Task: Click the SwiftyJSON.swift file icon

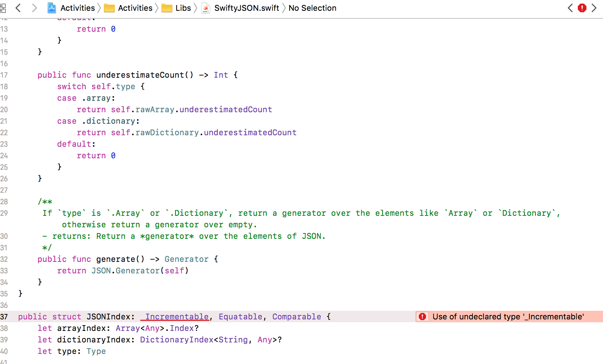Action: click(206, 8)
